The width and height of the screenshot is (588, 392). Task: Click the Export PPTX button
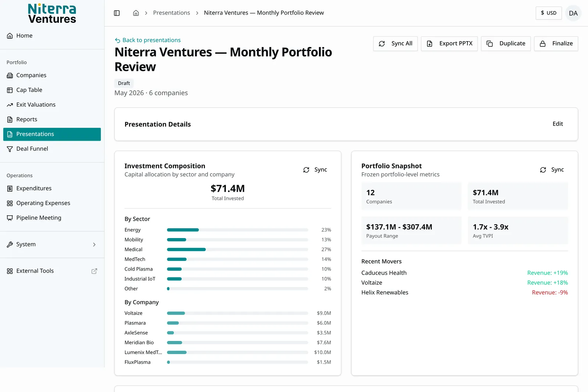pyautogui.click(x=449, y=43)
